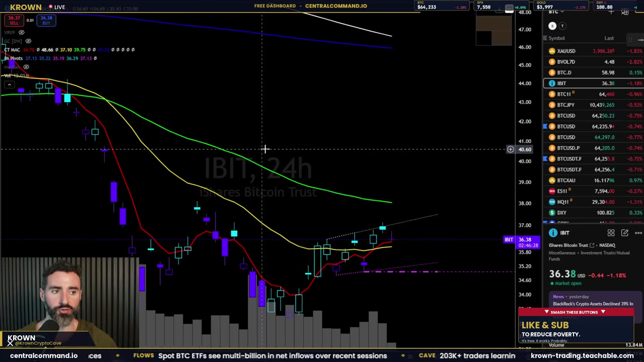Click the IBIT blue symbol icon in watchlist

(x=552, y=83)
